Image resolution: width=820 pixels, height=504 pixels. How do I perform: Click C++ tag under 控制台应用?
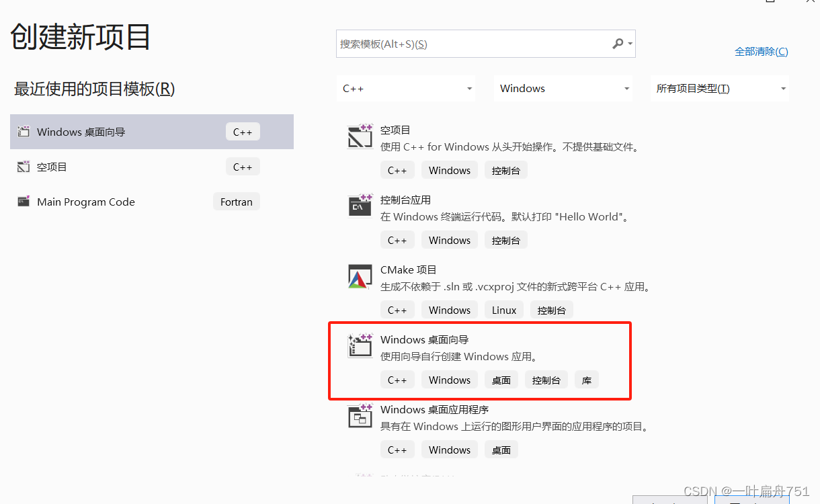click(397, 240)
